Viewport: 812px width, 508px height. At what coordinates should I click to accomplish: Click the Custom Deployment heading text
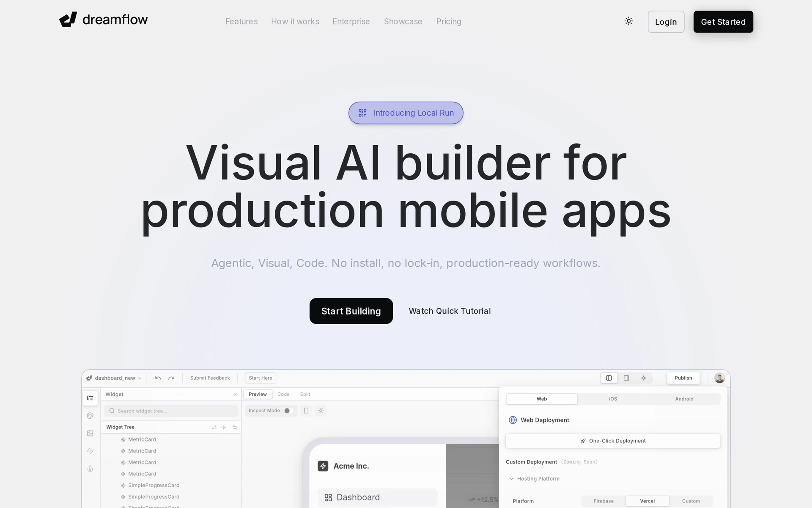pos(531,462)
